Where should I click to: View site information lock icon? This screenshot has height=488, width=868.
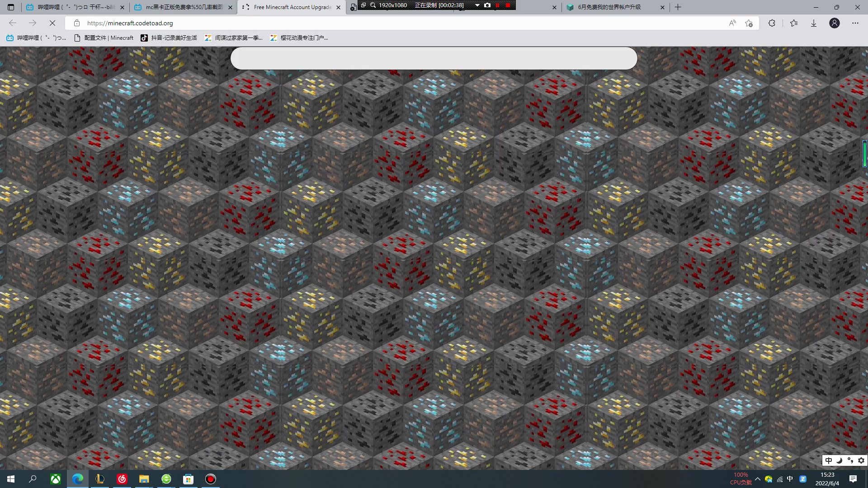tap(77, 23)
